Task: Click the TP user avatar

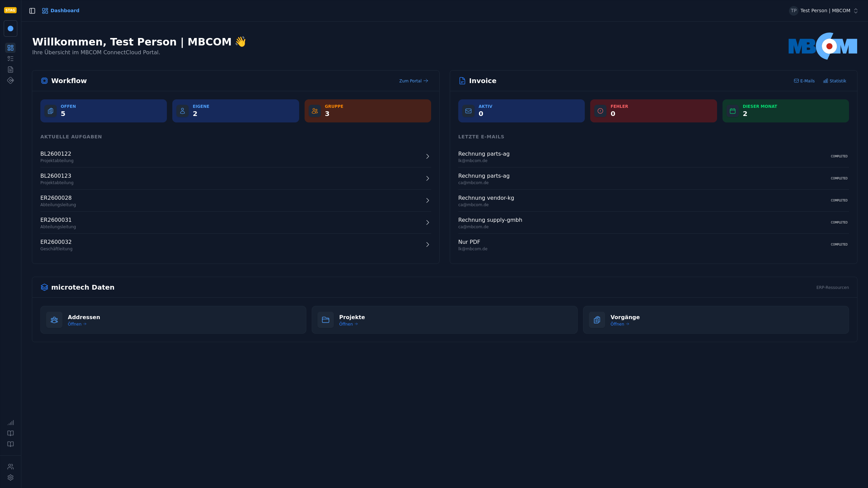Action: [x=793, y=11]
